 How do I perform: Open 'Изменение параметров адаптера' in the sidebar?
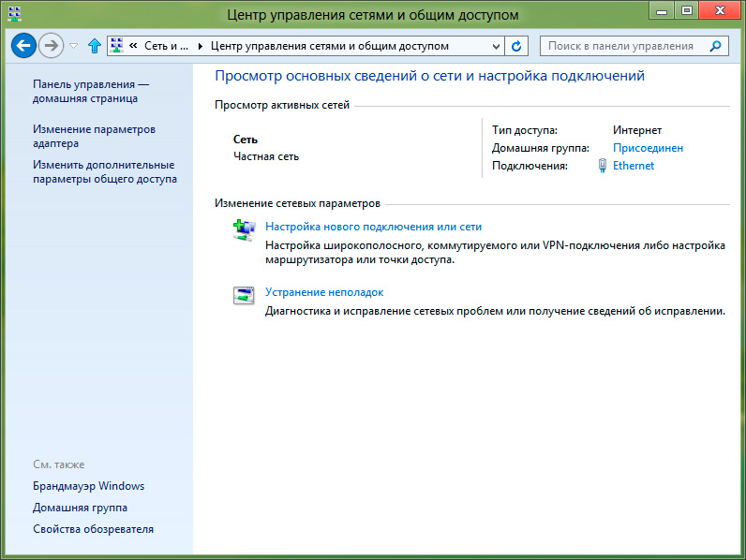click(94, 136)
